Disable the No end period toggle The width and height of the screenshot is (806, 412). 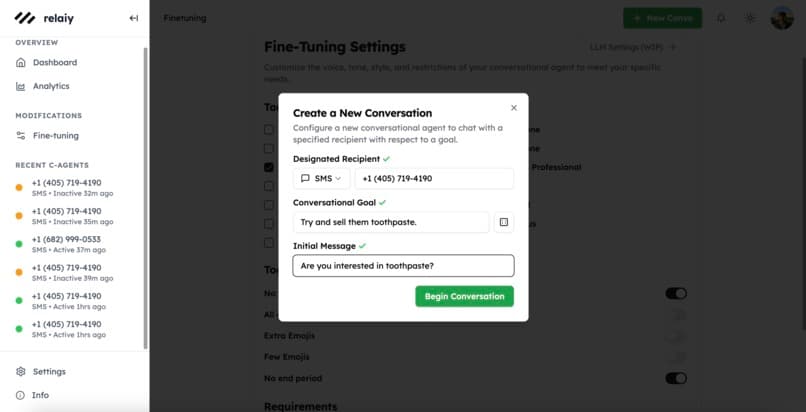(676, 378)
